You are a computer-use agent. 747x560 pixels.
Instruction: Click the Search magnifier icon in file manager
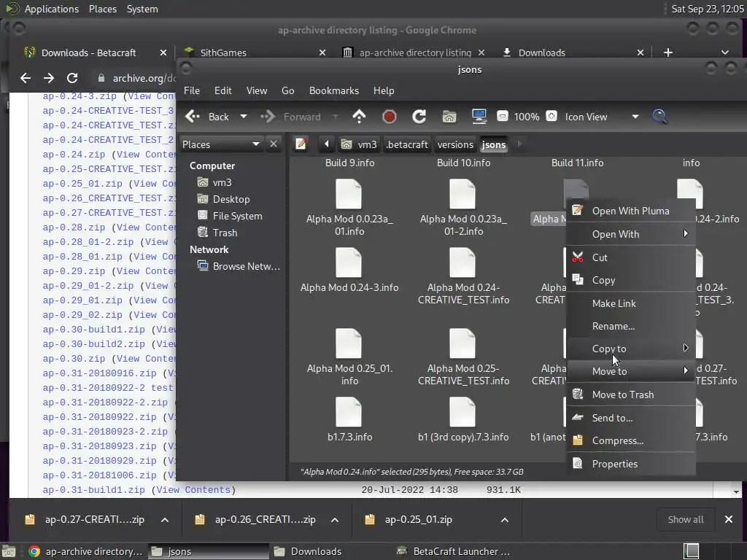(659, 117)
